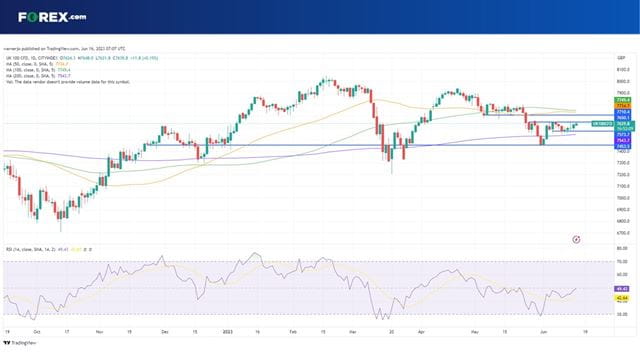Click the 8000.0 price axis label
This screenshot has width=640, height=360.
click(x=623, y=81)
